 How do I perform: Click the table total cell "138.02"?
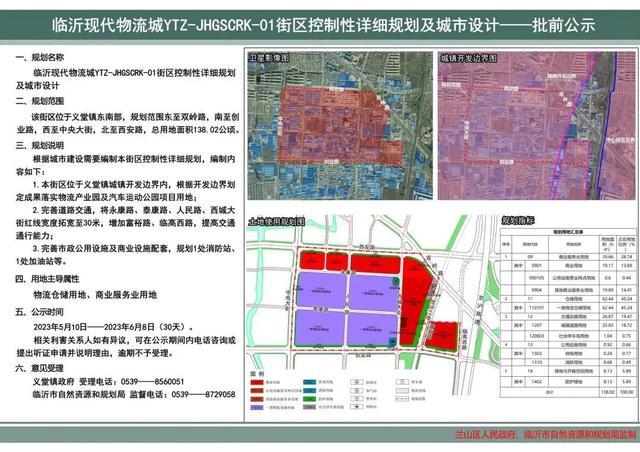tap(607, 392)
